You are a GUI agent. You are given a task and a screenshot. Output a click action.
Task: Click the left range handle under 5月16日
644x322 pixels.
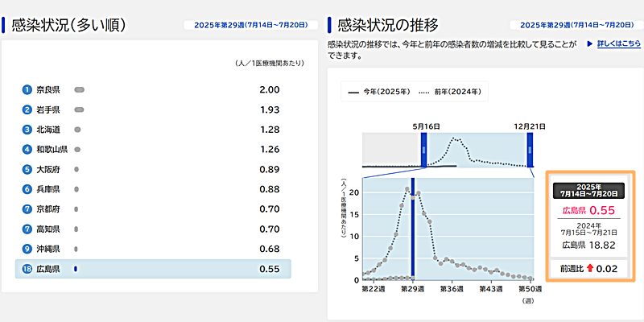tap(423, 150)
